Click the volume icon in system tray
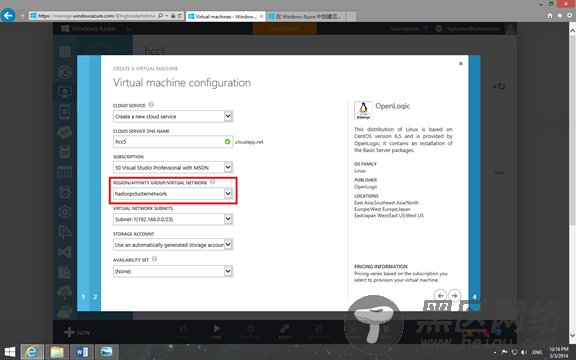The image size is (576, 360). point(524,352)
